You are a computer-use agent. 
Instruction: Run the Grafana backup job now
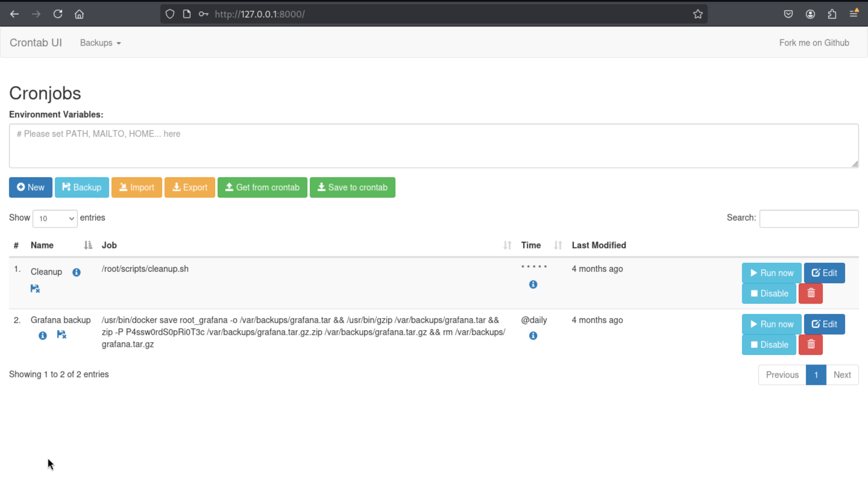(771, 324)
